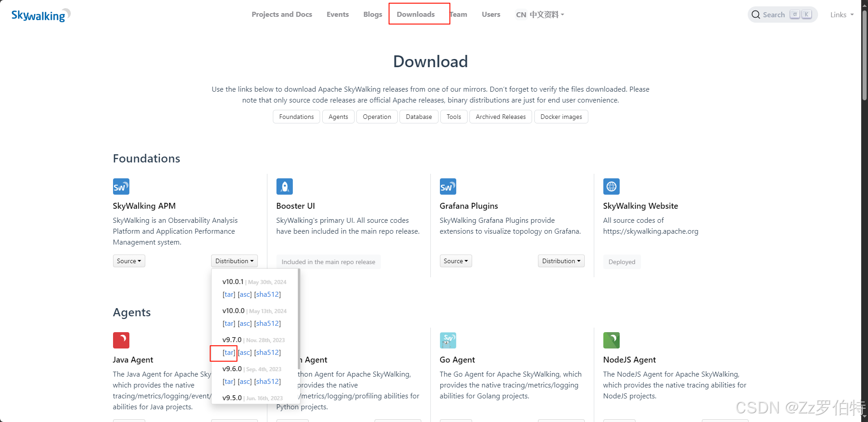Click the Download page heading
The image size is (868, 422).
tap(430, 62)
